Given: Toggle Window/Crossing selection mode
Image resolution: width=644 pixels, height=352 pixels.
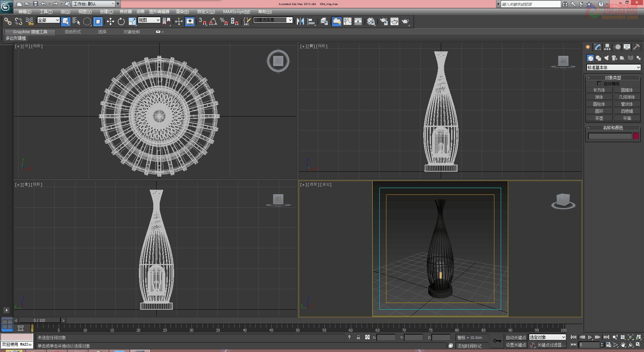Looking at the screenshot, I should pyautogui.click(x=98, y=21).
